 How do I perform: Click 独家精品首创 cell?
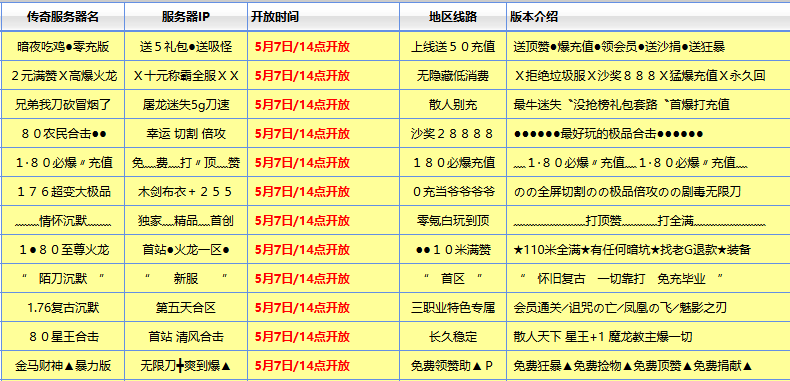point(186,221)
